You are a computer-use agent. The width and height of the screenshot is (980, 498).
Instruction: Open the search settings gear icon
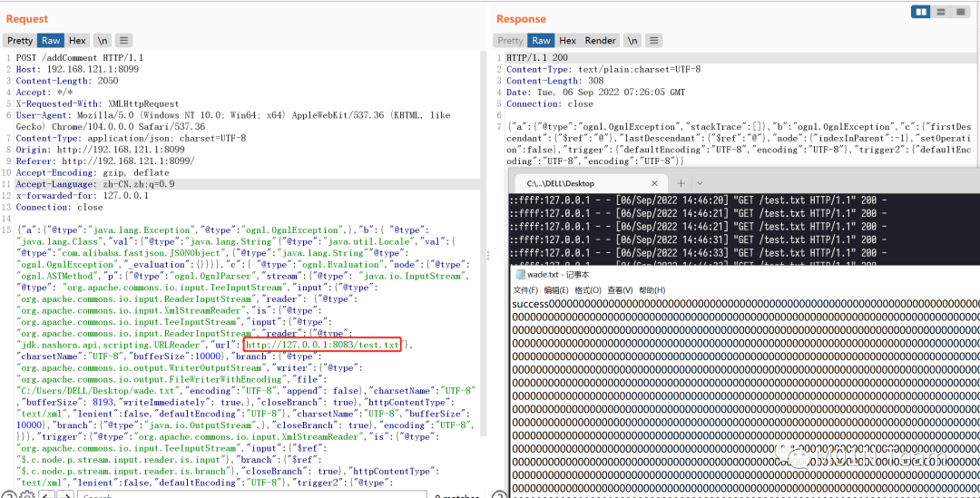pos(26,494)
